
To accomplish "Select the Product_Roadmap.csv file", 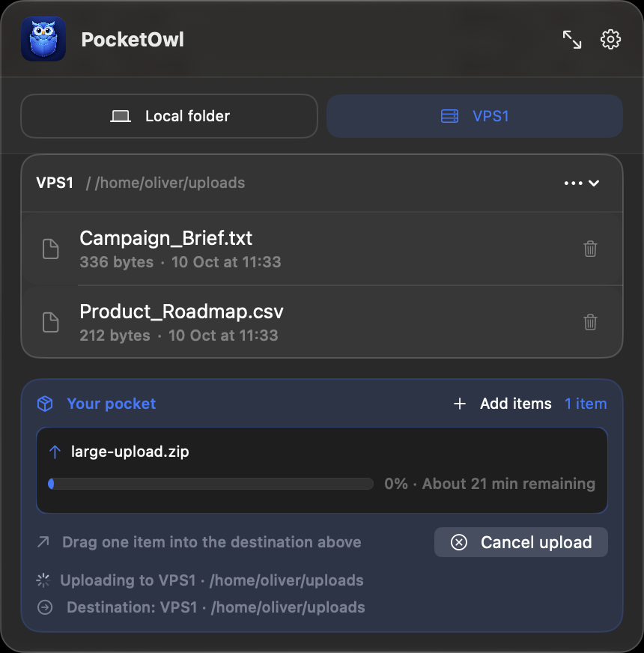I will coord(321,322).
